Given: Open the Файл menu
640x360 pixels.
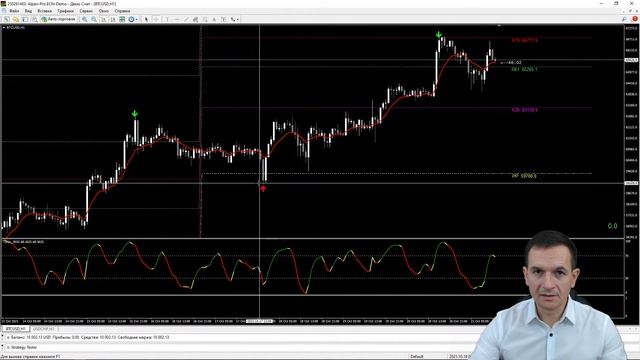Looking at the screenshot, I should pos(14,11).
